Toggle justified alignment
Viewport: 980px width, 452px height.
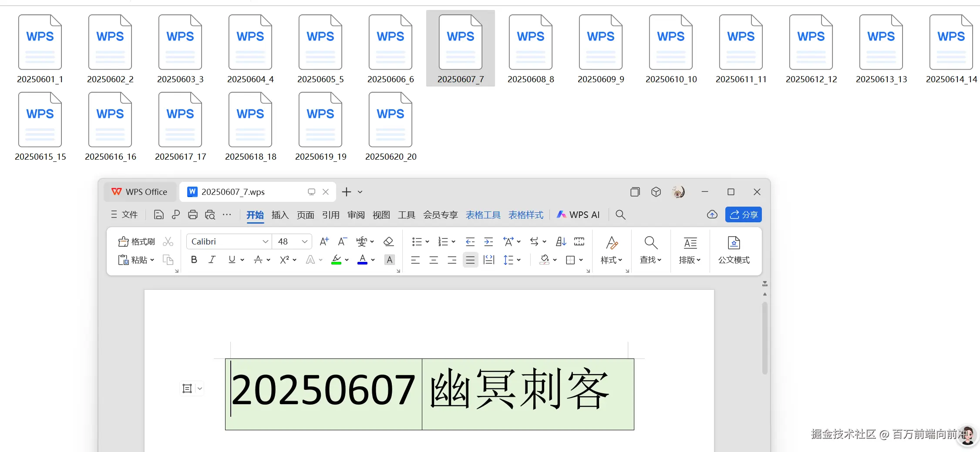470,260
